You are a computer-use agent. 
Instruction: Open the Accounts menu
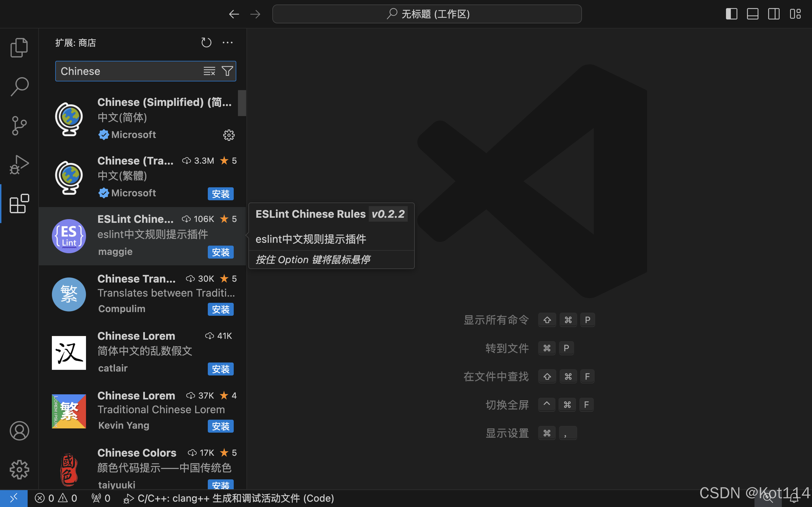[x=19, y=431]
